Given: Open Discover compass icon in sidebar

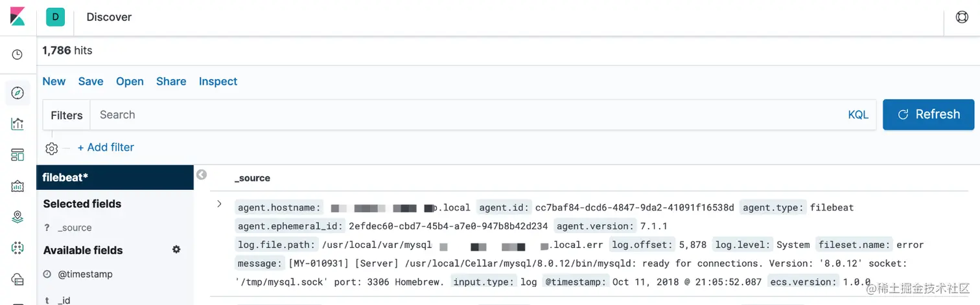Looking at the screenshot, I should 17,93.
